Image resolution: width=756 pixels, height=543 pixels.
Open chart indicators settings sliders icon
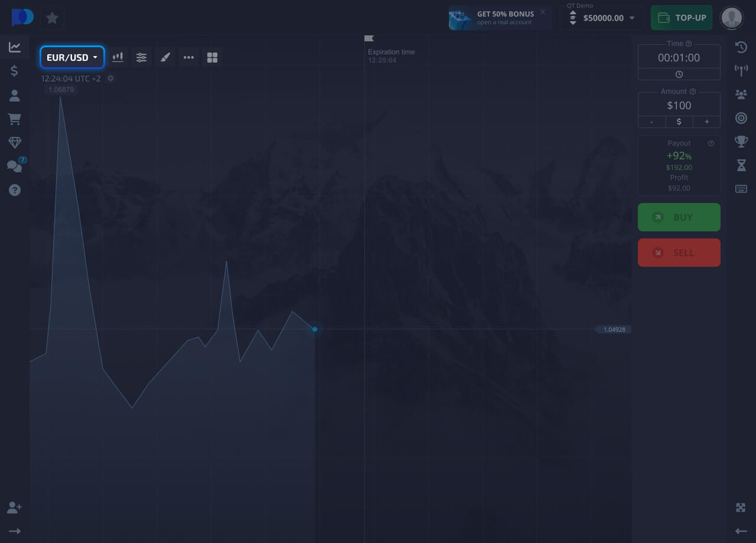pos(141,57)
